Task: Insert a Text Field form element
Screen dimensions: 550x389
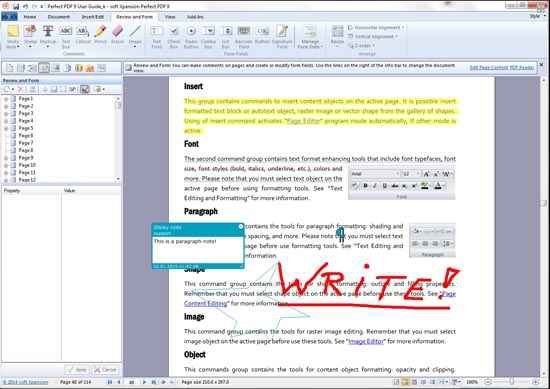Action: pos(156,36)
